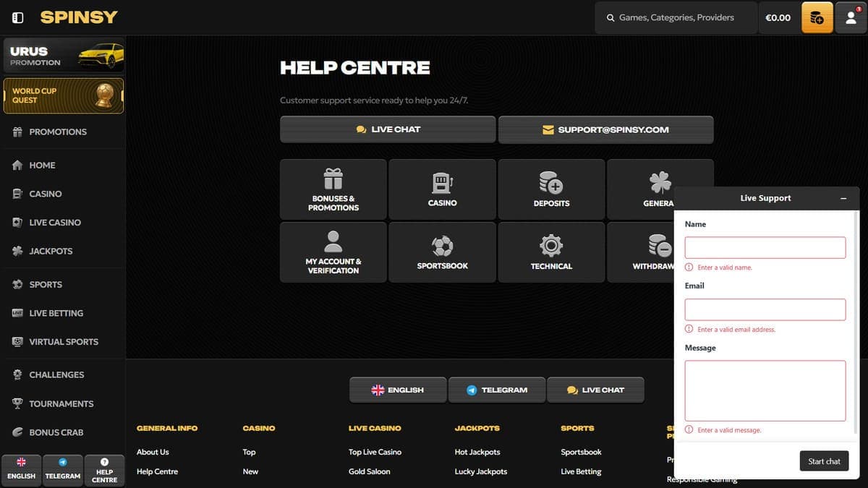This screenshot has width=868, height=488.
Task: Open the Technical gear help tile
Action: pos(551,252)
